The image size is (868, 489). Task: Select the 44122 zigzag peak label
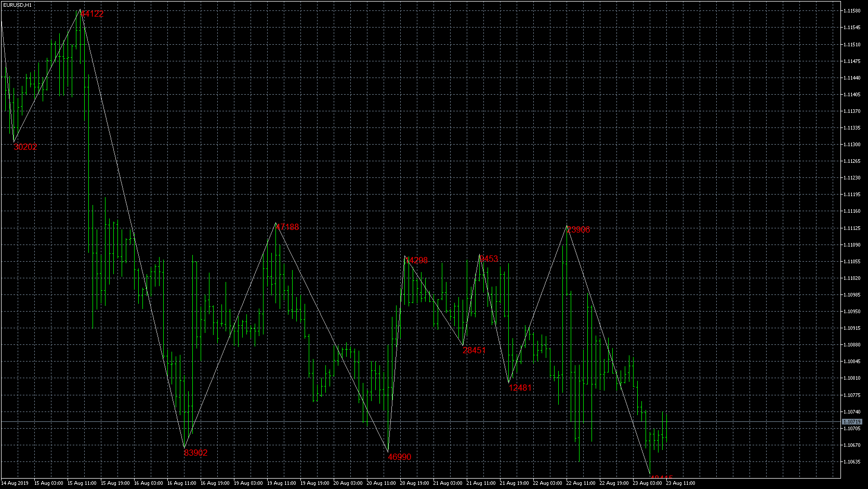92,14
